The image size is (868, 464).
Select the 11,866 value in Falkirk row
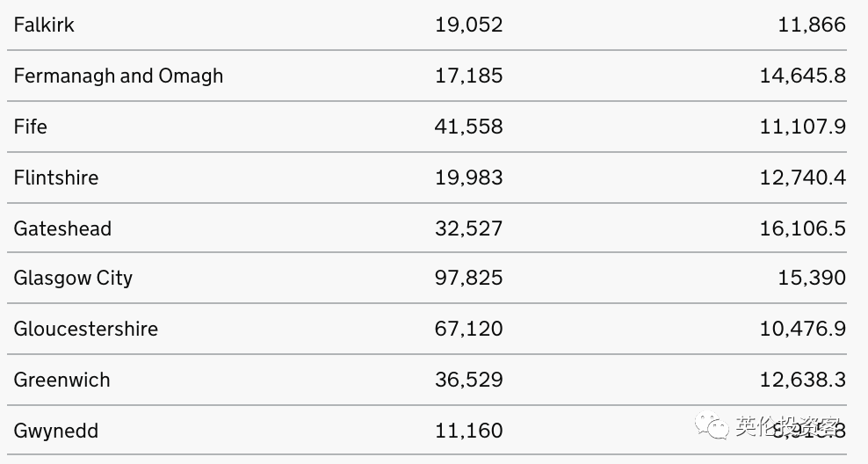click(811, 25)
